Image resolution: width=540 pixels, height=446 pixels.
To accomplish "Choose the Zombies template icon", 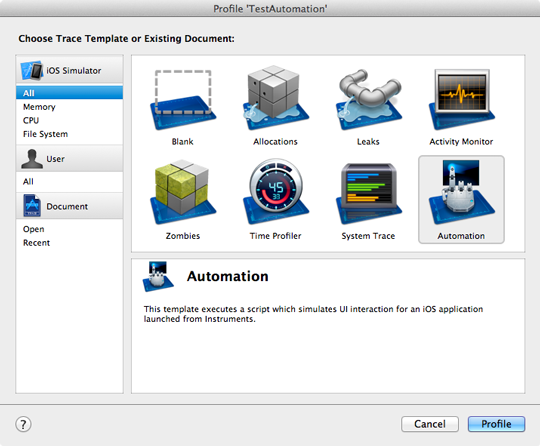I will 183,192.
